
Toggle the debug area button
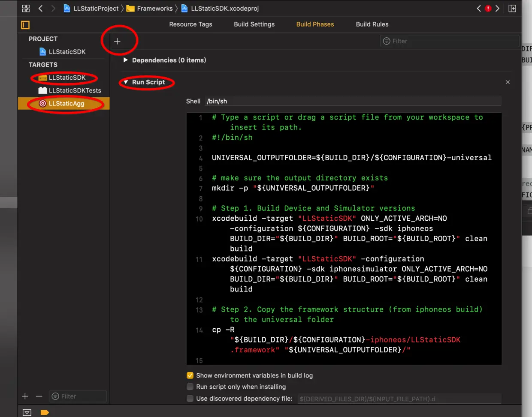pos(27,412)
